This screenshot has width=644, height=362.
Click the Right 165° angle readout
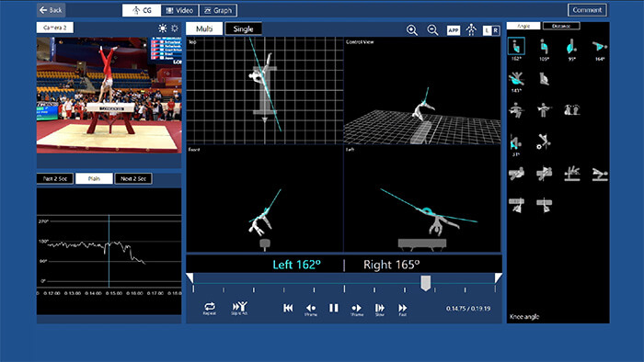[x=391, y=265]
